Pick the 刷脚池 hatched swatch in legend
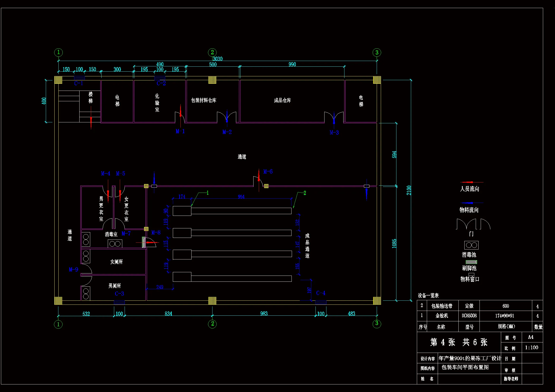 coord(471,262)
